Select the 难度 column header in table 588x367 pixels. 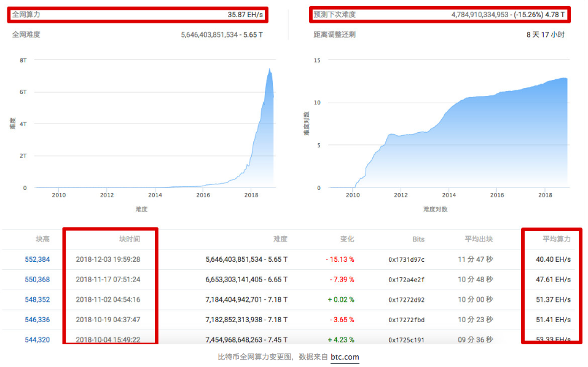click(280, 239)
